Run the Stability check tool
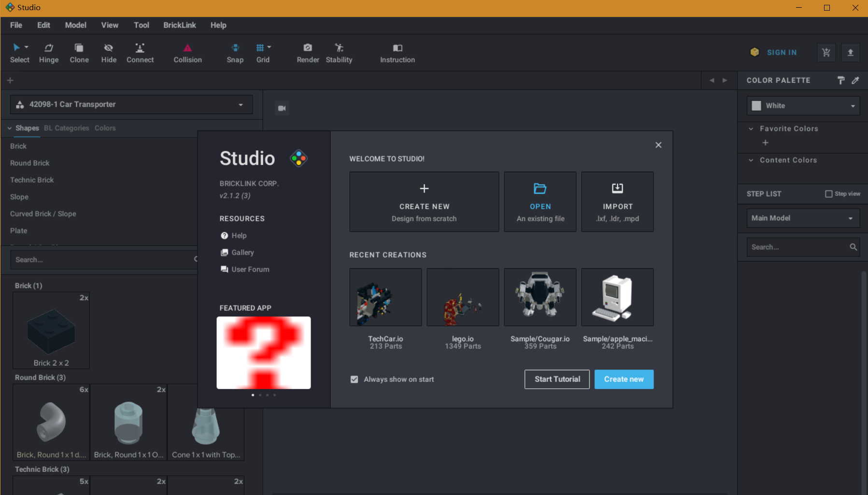This screenshot has height=495, width=868. (339, 53)
